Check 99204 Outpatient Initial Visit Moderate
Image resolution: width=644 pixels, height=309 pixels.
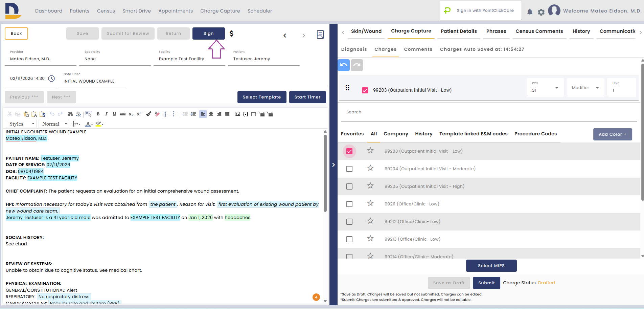(x=349, y=169)
